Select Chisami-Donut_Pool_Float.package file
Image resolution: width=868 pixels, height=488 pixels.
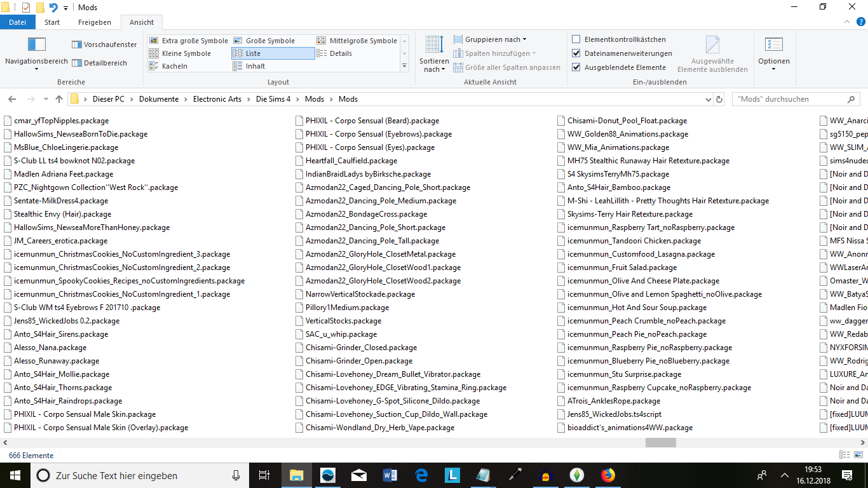[622, 121]
